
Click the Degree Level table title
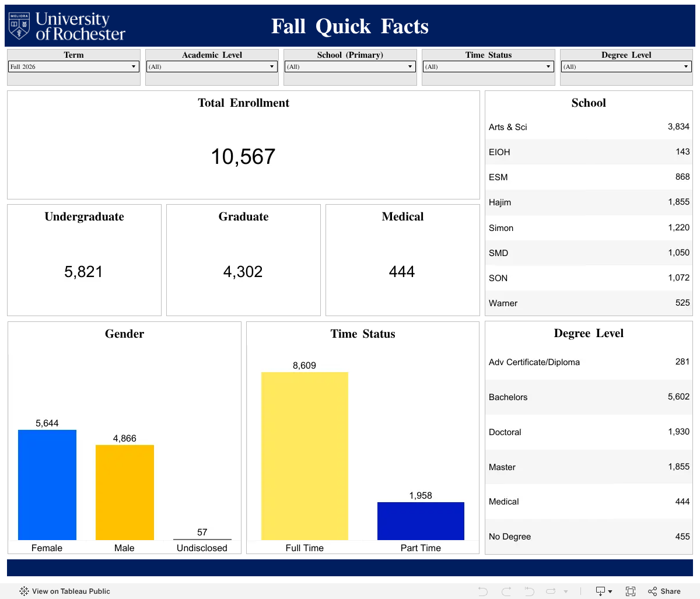pyautogui.click(x=589, y=333)
